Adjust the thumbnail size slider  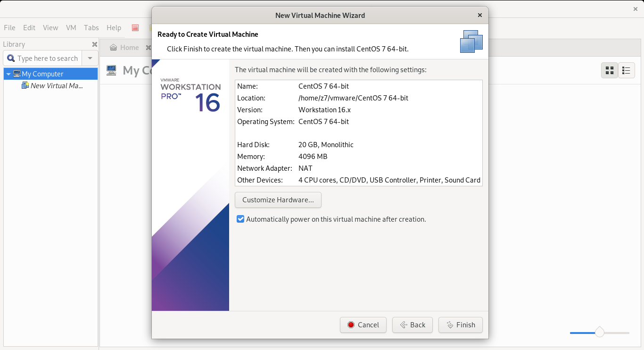[600, 333]
